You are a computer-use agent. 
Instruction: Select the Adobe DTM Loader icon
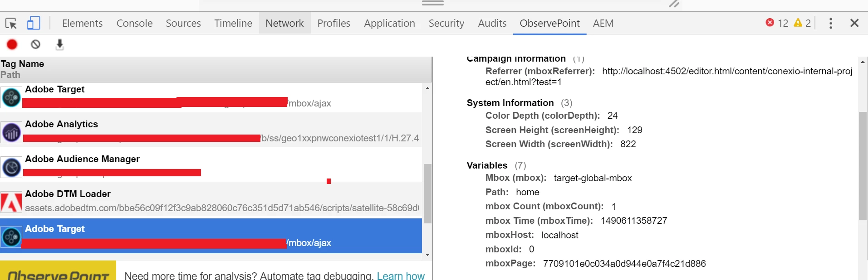pyautogui.click(x=11, y=202)
